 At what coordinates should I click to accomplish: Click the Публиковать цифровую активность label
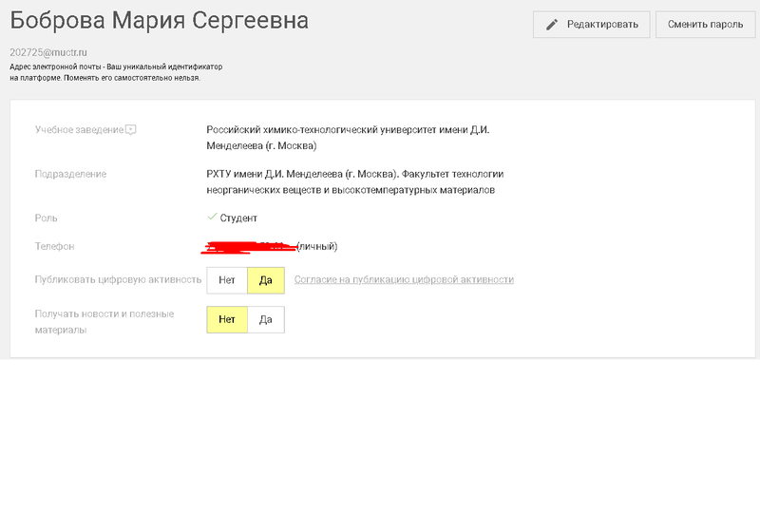(x=118, y=279)
